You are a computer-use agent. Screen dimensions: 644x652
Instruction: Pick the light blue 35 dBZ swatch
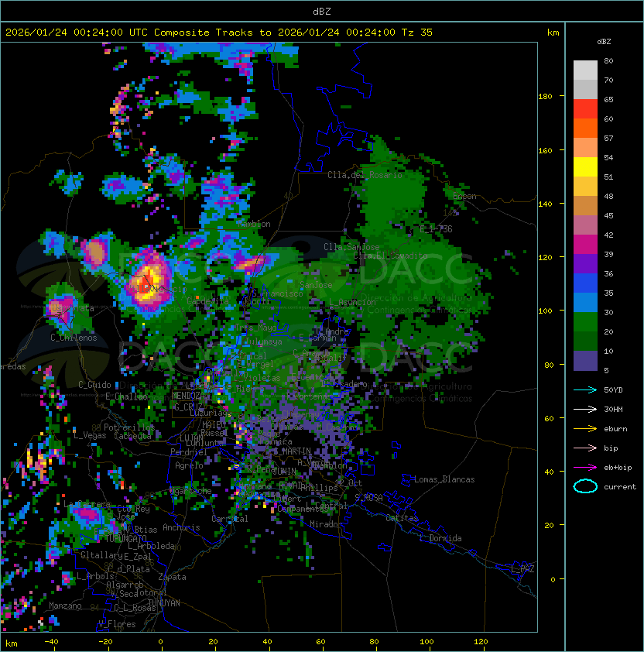coord(585,302)
